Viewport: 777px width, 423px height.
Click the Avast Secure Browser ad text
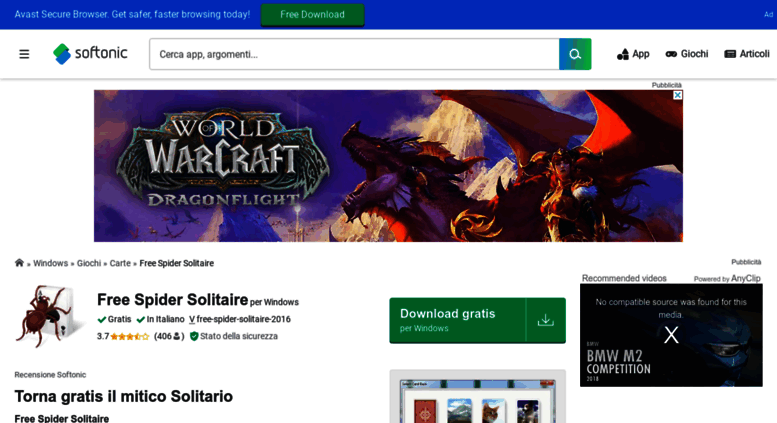coord(132,14)
